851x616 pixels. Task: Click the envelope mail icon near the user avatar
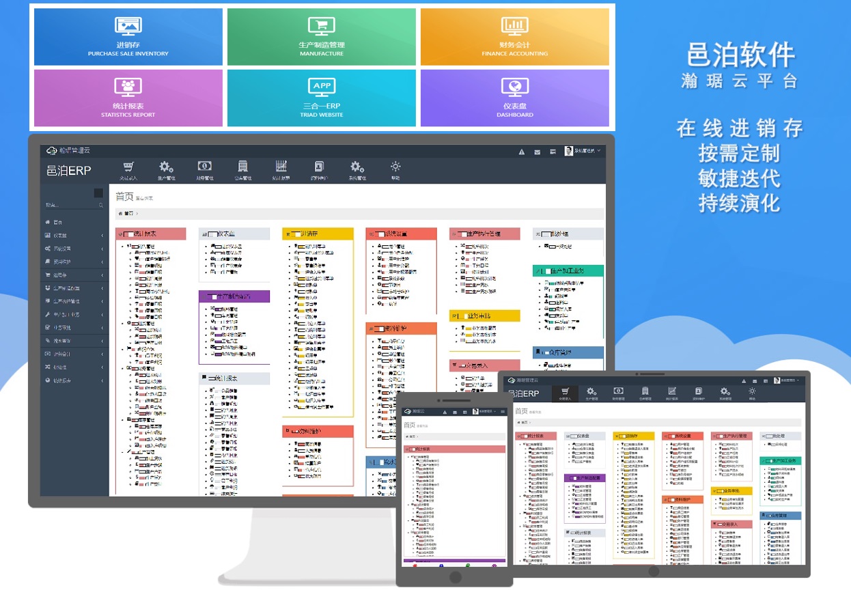coord(537,152)
